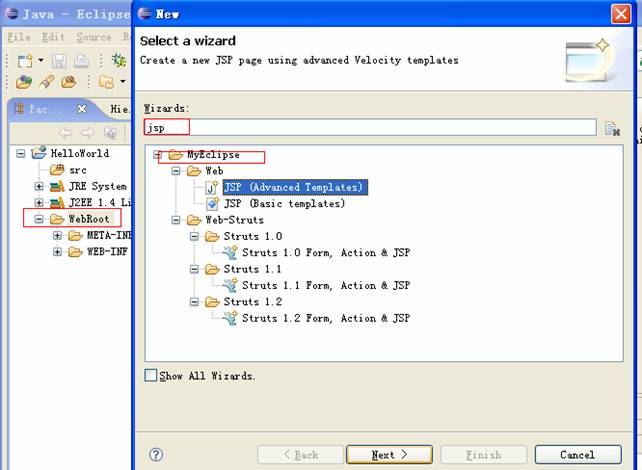Image resolution: width=642 pixels, height=470 pixels.
Task: Click the JSP Advanced Templates file icon
Action: [212, 187]
